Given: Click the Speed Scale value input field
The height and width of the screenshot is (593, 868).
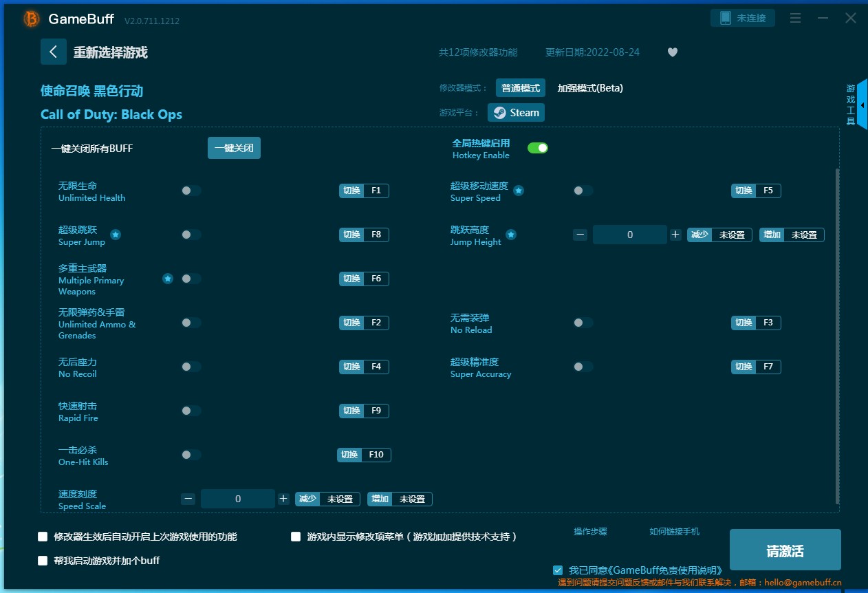Looking at the screenshot, I should click(238, 499).
